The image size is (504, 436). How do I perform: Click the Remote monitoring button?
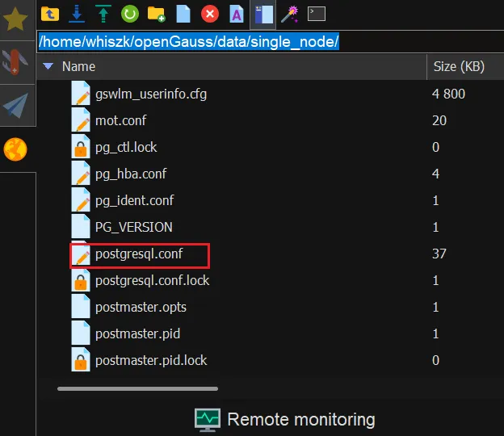click(285, 419)
